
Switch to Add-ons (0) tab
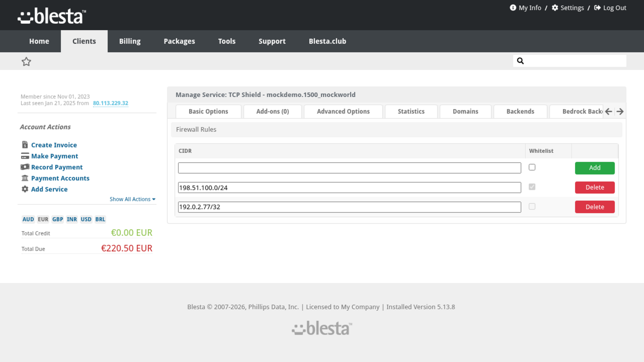[x=273, y=112]
